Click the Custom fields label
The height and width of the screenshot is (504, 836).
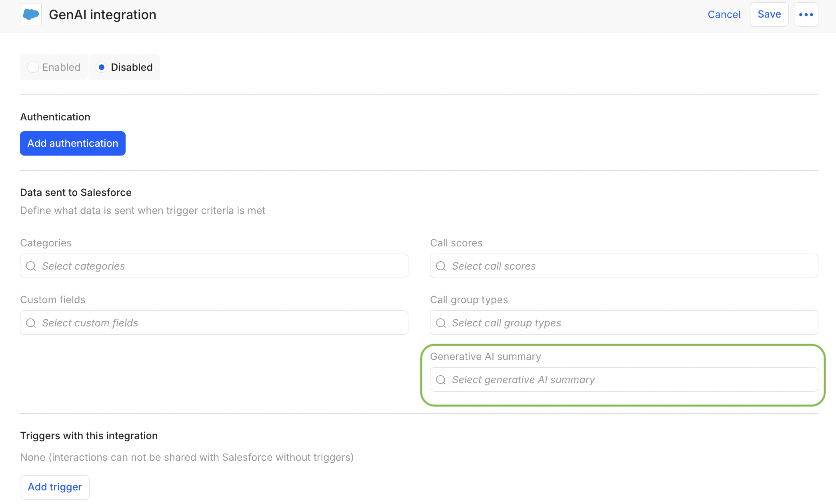pos(53,300)
